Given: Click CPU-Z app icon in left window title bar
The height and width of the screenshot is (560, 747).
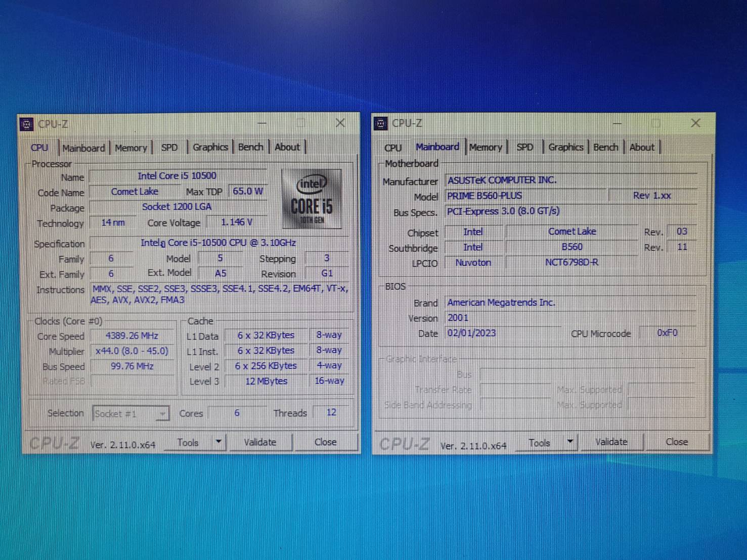Looking at the screenshot, I should click(27, 124).
